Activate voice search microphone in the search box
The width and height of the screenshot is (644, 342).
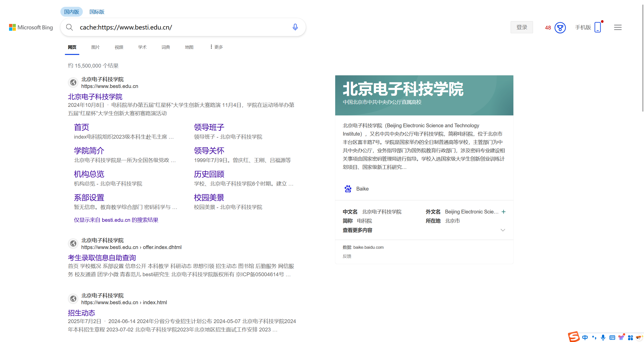point(295,27)
